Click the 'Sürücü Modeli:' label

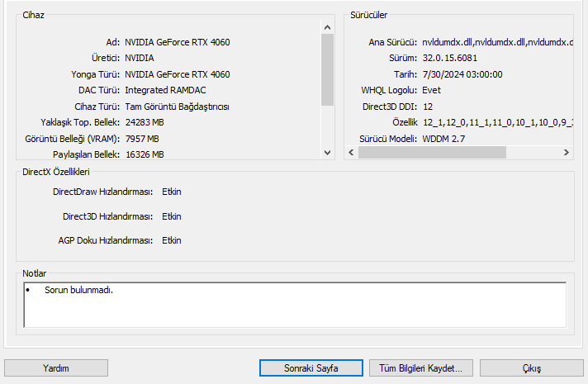[388, 139]
